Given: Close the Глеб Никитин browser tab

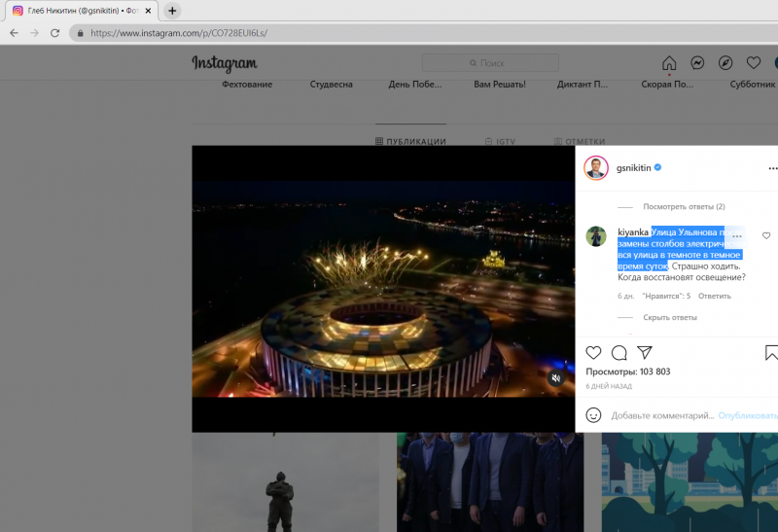Looking at the screenshot, I should (148, 11).
